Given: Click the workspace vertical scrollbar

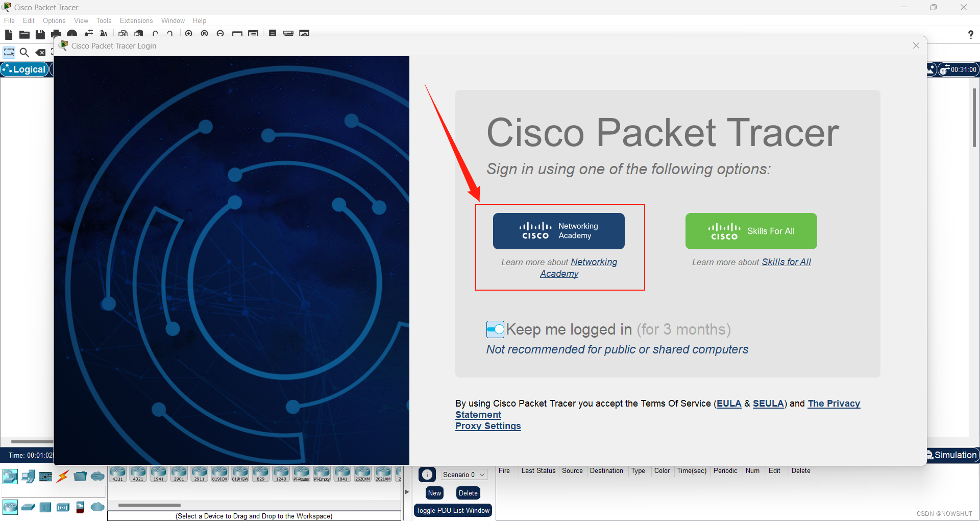Looking at the screenshot, I should point(974,117).
